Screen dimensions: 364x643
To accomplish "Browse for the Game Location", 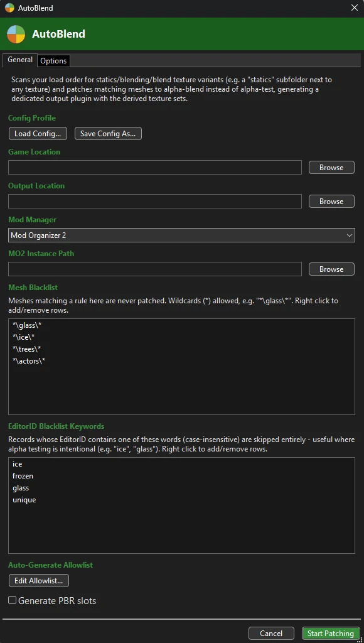I will 331,167.
